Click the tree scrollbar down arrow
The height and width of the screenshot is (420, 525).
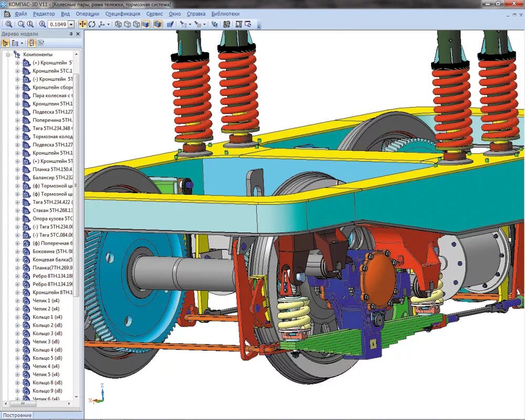point(76,397)
